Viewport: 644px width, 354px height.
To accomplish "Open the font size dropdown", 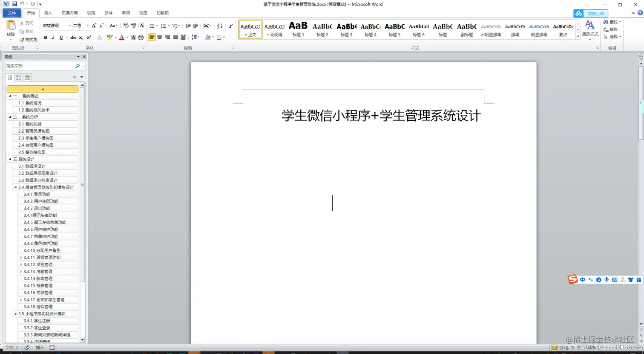I will pyautogui.click(x=87, y=26).
